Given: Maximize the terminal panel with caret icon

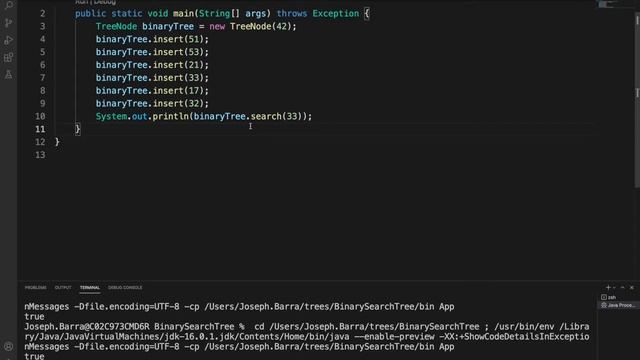Looking at the screenshot, I should coord(622,287).
